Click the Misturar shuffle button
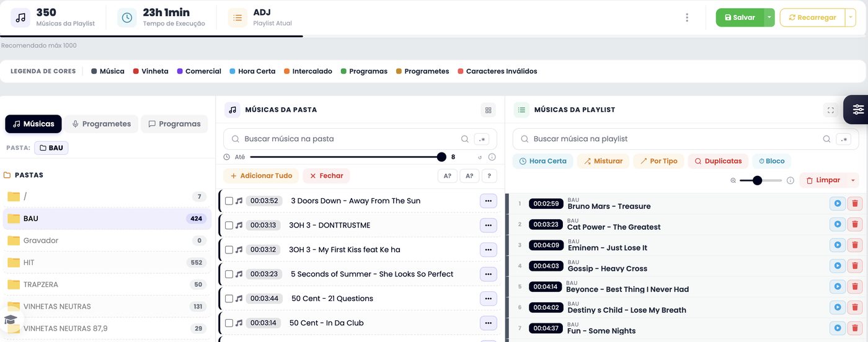The image size is (868, 342). tap(603, 161)
